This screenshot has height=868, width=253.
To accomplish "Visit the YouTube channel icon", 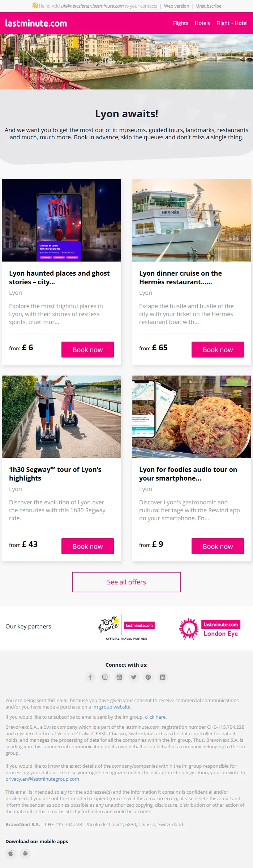I will point(119,677).
